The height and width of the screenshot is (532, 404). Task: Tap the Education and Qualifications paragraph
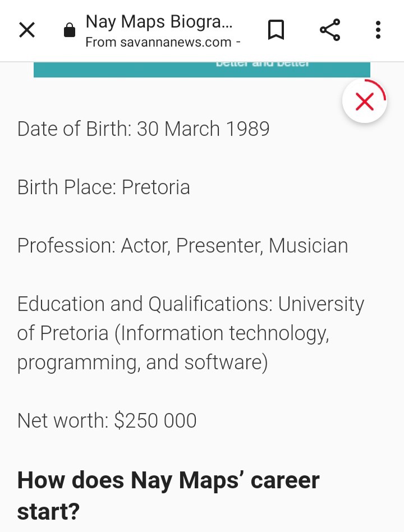pos(190,333)
